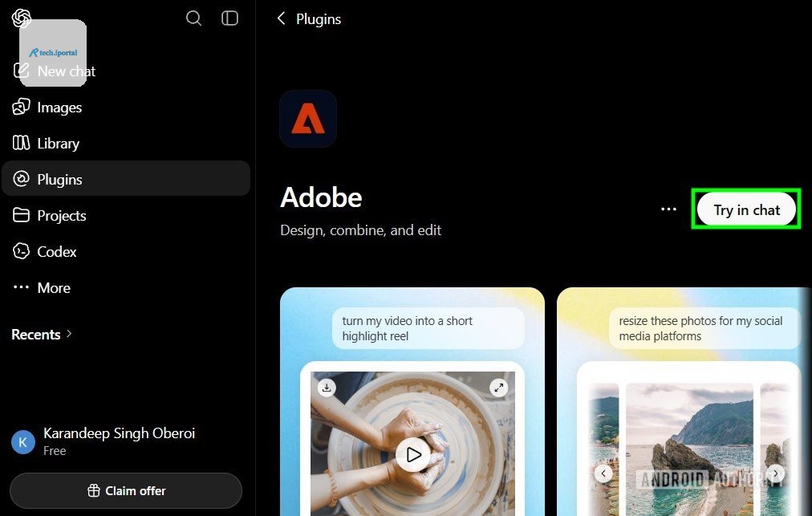This screenshot has height=516, width=812.
Task: Click the Claim offer button
Action: point(126,490)
